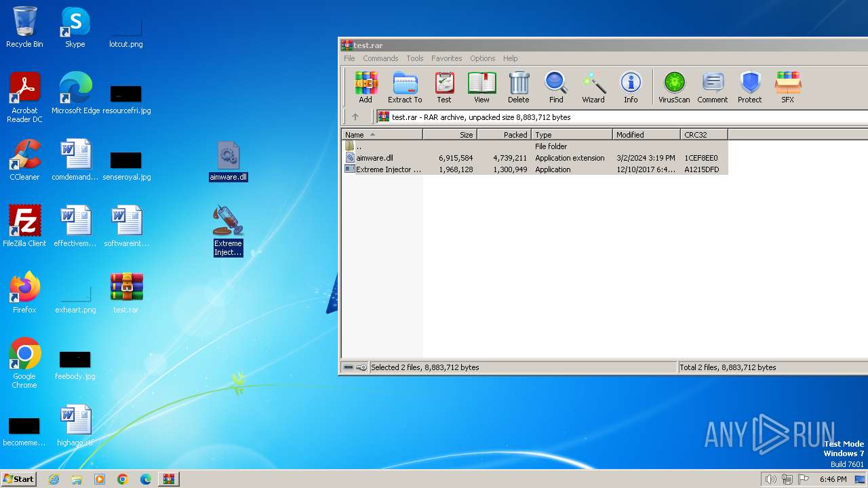868x488 pixels.
Task: Open the Comment tool
Action: tap(713, 87)
